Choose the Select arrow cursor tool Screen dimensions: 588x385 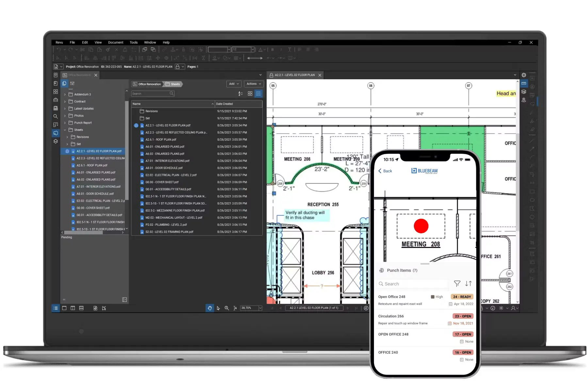[x=218, y=308]
